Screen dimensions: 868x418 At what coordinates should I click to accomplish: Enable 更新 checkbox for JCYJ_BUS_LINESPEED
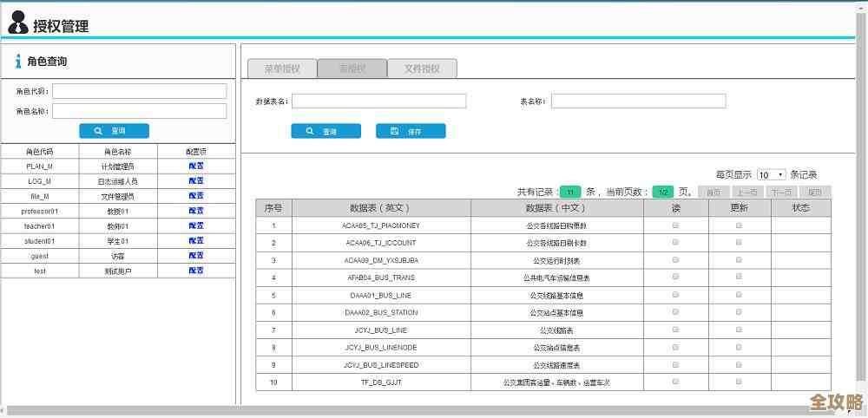coord(739,364)
